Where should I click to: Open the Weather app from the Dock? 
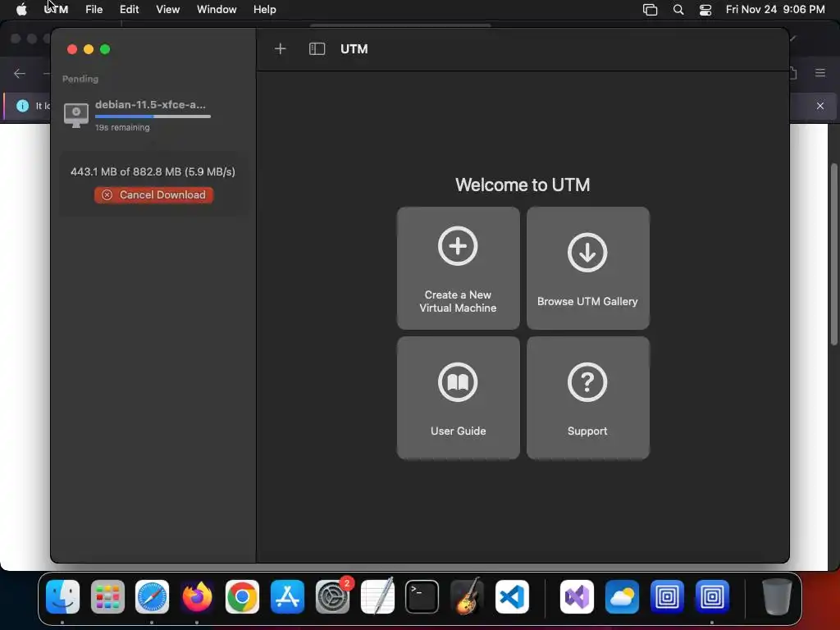click(x=622, y=597)
